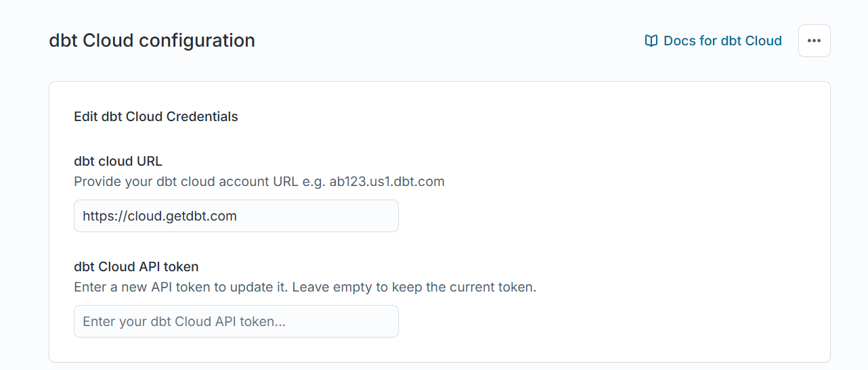Show more actions via ellipsis button
This screenshot has width=868, height=370.
click(814, 41)
